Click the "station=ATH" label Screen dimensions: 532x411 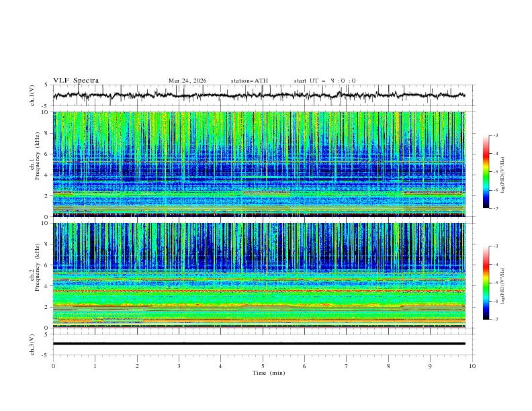(249, 81)
